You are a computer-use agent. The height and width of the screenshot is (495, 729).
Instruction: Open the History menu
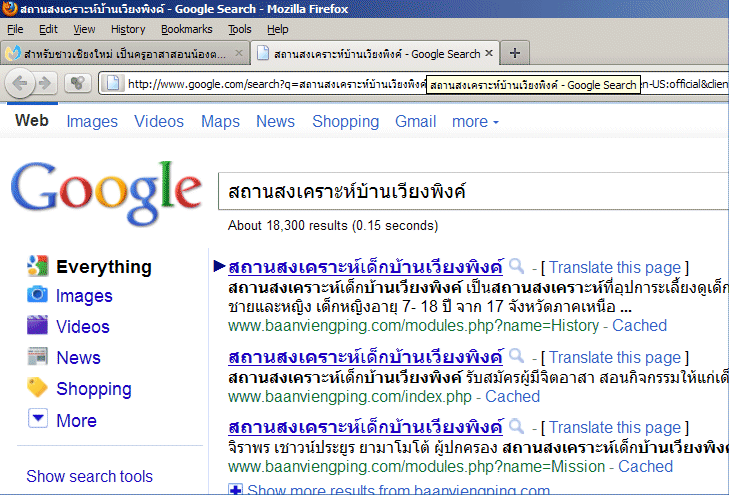[x=128, y=29]
